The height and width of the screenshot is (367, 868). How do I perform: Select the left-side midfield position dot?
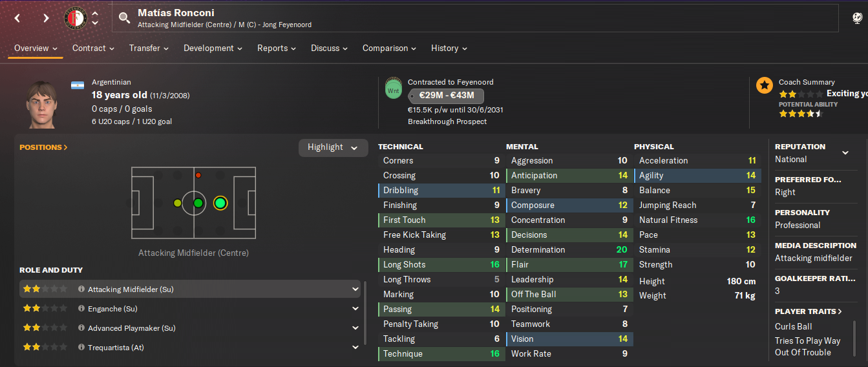click(x=198, y=175)
